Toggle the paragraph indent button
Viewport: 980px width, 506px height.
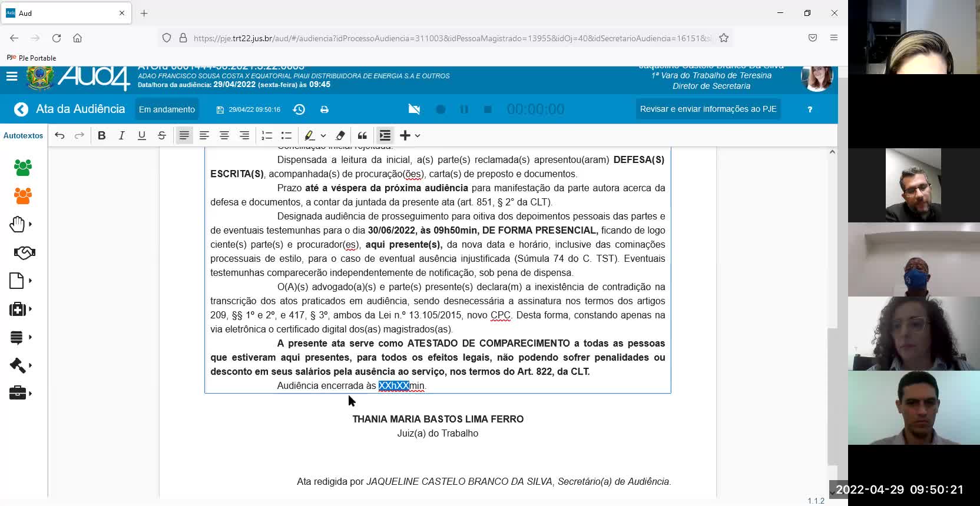coord(385,135)
